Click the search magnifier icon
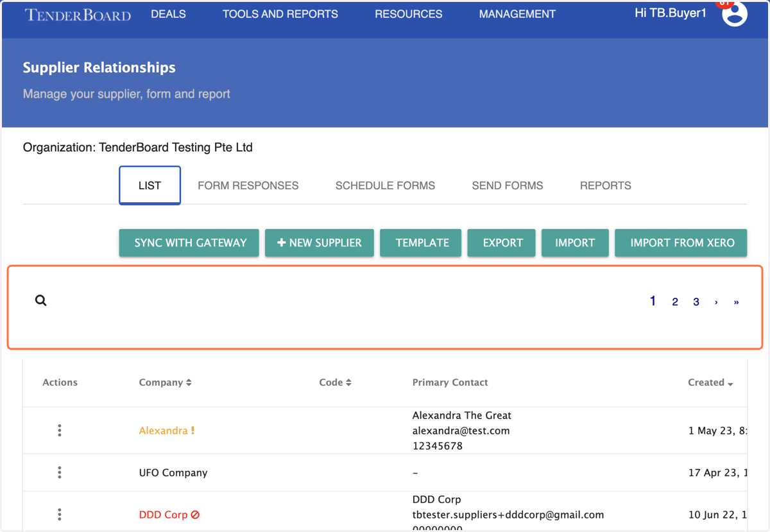Image resolution: width=770 pixels, height=532 pixels. pos(41,300)
